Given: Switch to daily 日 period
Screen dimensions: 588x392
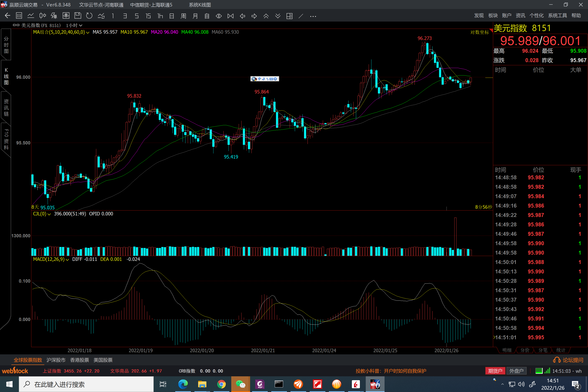Looking at the screenshot, I should pyautogui.click(x=171, y=16).
